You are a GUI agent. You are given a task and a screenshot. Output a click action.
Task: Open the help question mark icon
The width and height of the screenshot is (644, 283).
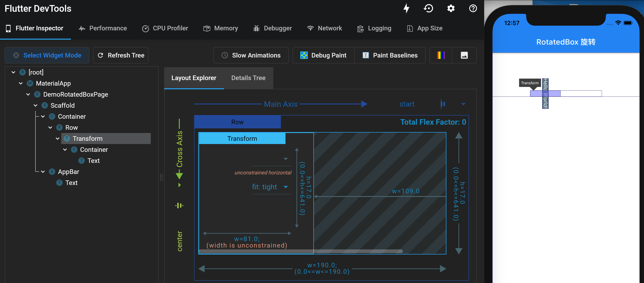pos(473,9)
